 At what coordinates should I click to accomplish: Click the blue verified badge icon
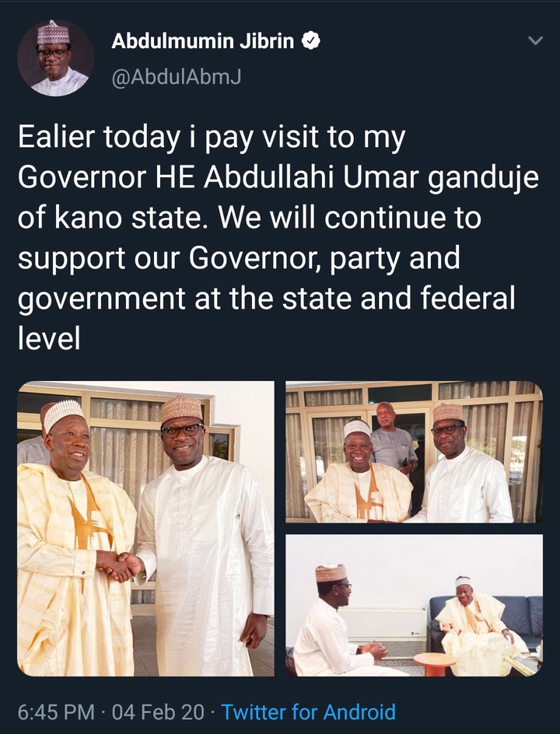coord(310,41)
